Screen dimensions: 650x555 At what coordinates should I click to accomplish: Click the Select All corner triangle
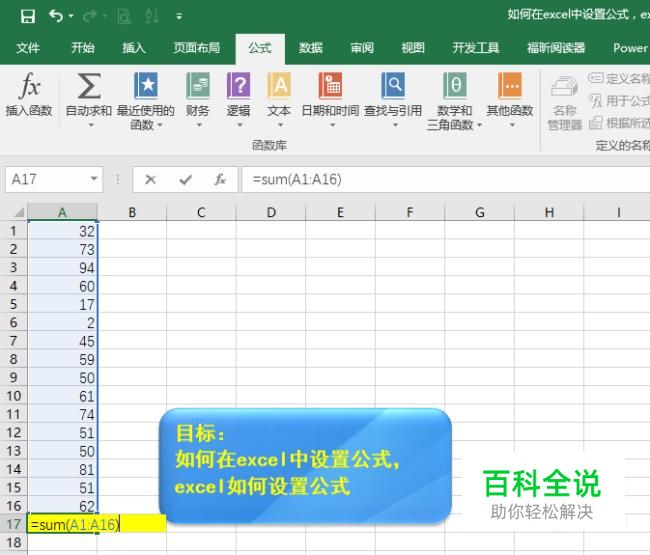point(19,213)
